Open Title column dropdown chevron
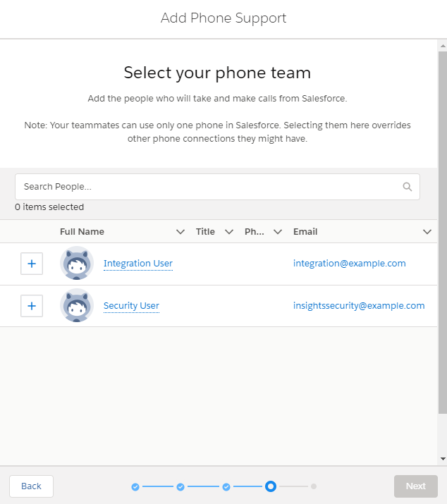Image resolution: width=447 pixels, height=504 pixels. coord(229,232)
